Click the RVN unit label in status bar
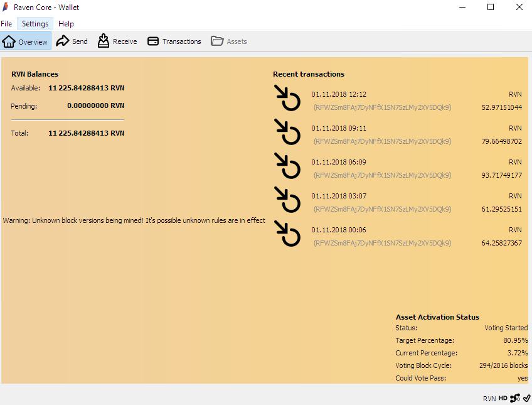Screen dimensions: 532x405 [x=489, y=399]
